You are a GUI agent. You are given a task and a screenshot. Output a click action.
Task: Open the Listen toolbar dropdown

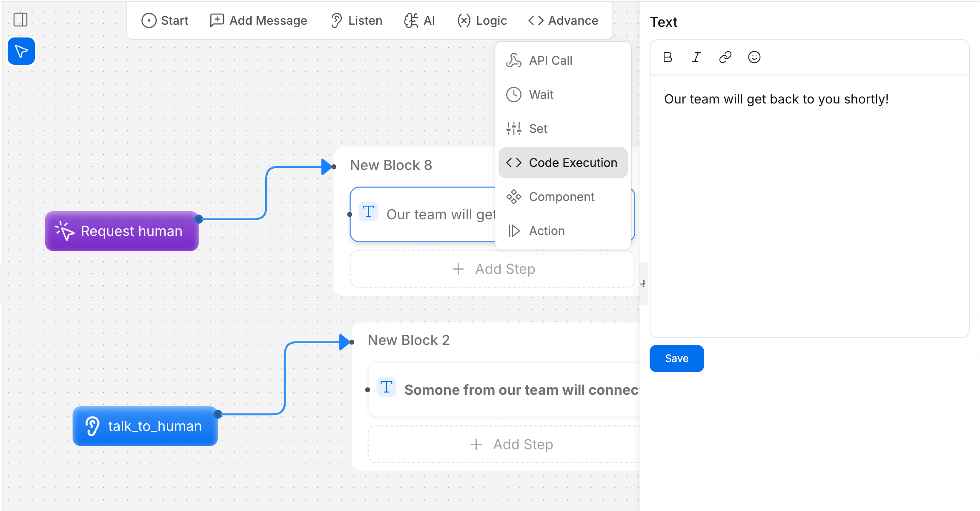tap(356, 20)
